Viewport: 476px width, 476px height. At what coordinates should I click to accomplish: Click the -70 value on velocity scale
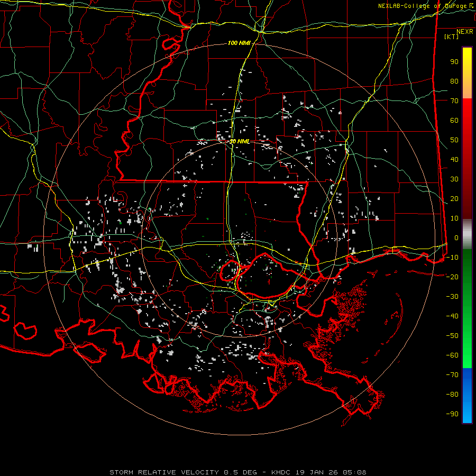click(x=452, y=375)
